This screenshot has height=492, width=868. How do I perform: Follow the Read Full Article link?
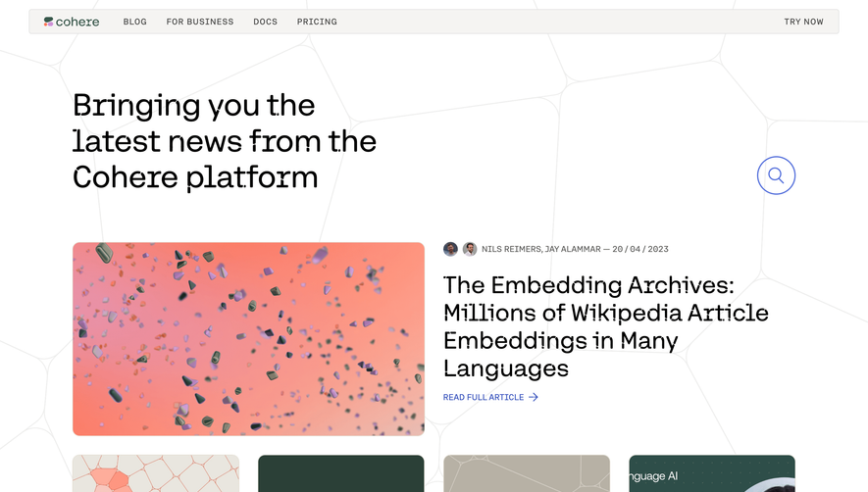[484, 397]
